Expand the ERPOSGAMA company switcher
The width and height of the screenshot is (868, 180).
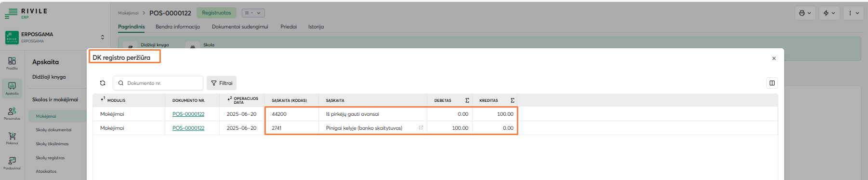click(102, 37)
